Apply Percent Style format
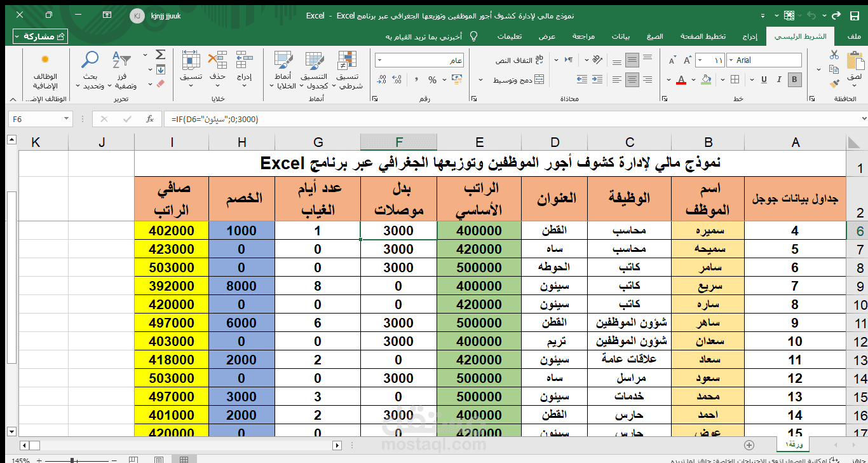Screen dimensions: 868x463 click(x=432, y=79)
